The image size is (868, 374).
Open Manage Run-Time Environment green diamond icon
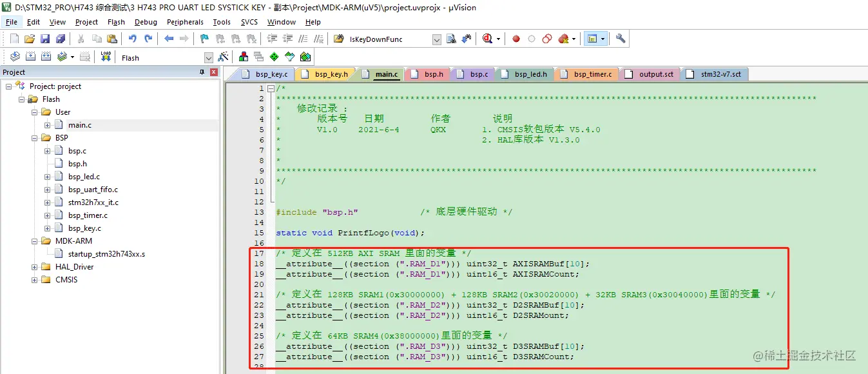tap(274, 57)
